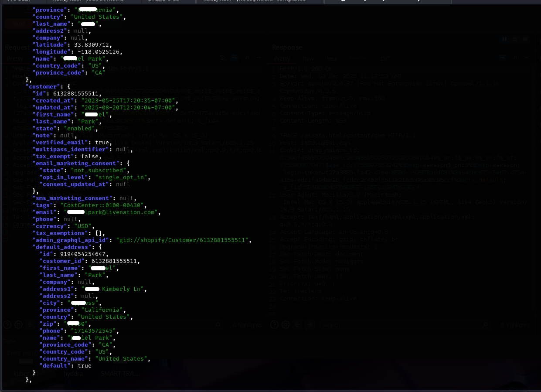Open the settings gear below the Response panel
This screenshot has height=392, width=541.
[286, 325]
